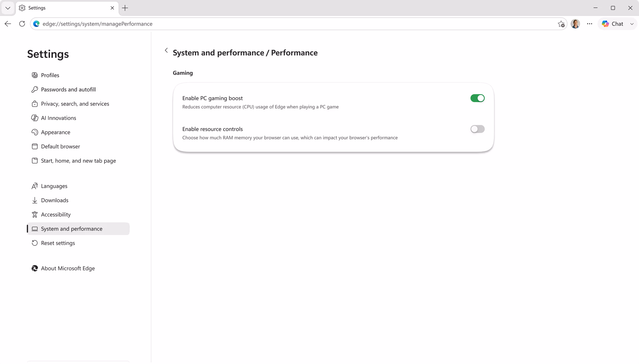Image resolution: width=639 pixels, height=364 pixels.
Task: Open Passwords and autofill settings
Action: coord(78,90)
